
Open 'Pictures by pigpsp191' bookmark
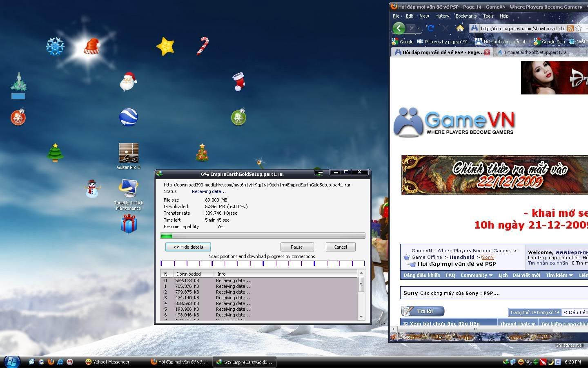pyautogui.click(x=444, y=41)
